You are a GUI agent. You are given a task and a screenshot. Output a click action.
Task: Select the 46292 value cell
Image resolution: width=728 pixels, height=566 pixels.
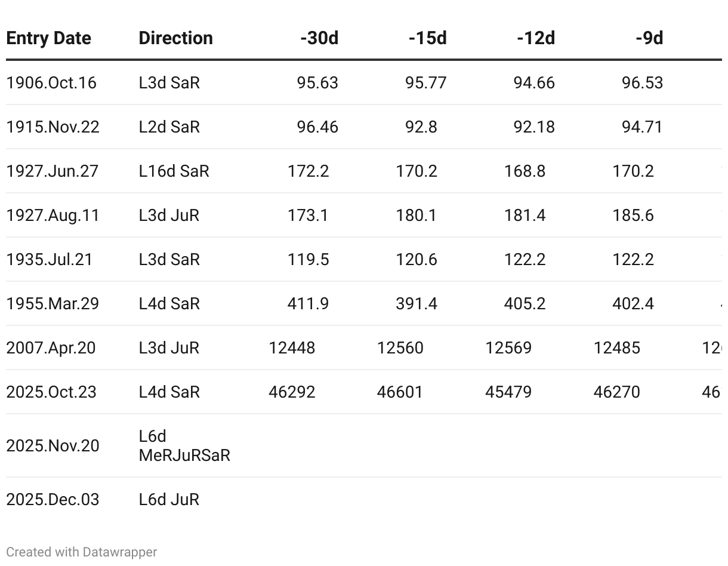(x=292, y=392)
